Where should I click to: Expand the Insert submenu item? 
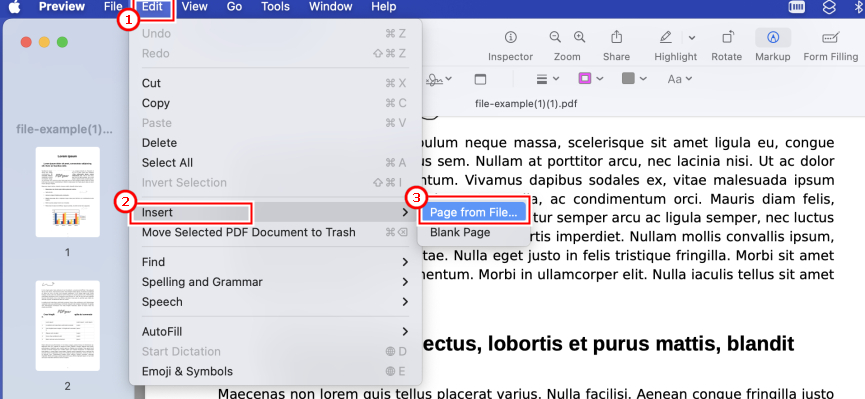275,212
